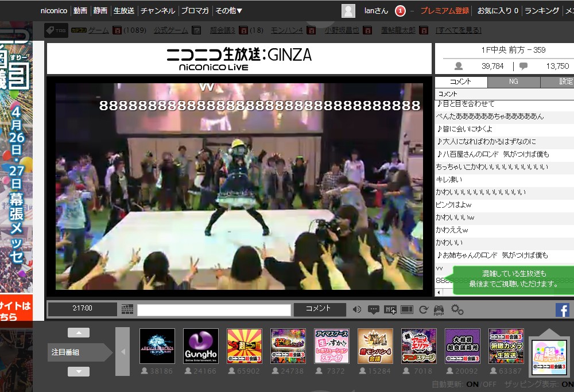The width and height of the screenshot is (574, 392).
Task: Click the comment count bubble icon
Action: tap(523, 66)
